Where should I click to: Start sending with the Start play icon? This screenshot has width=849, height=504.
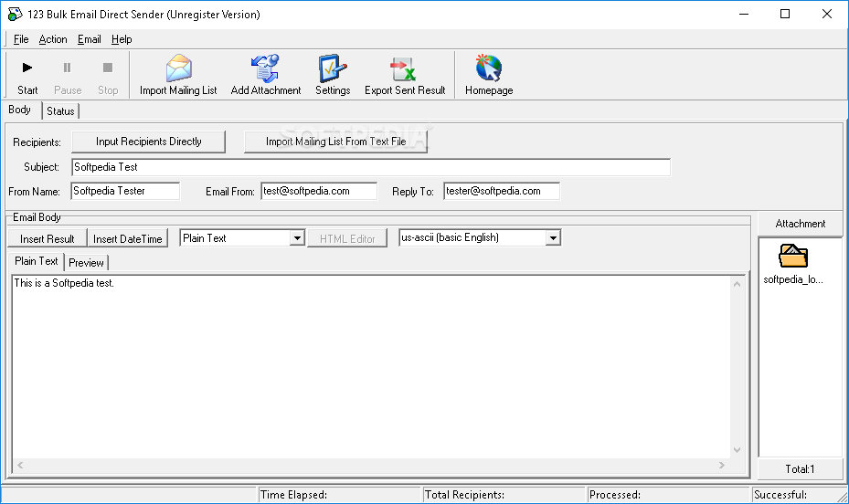pos(27,68)
